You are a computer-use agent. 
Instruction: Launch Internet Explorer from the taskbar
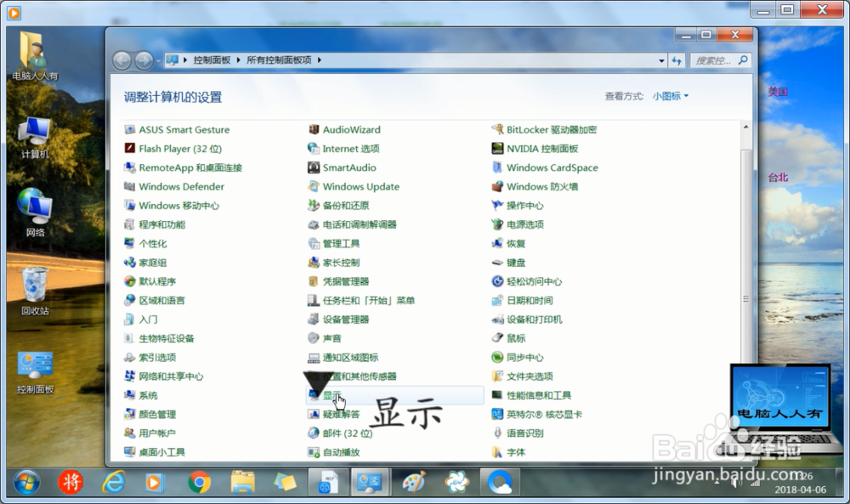point(113,482)
